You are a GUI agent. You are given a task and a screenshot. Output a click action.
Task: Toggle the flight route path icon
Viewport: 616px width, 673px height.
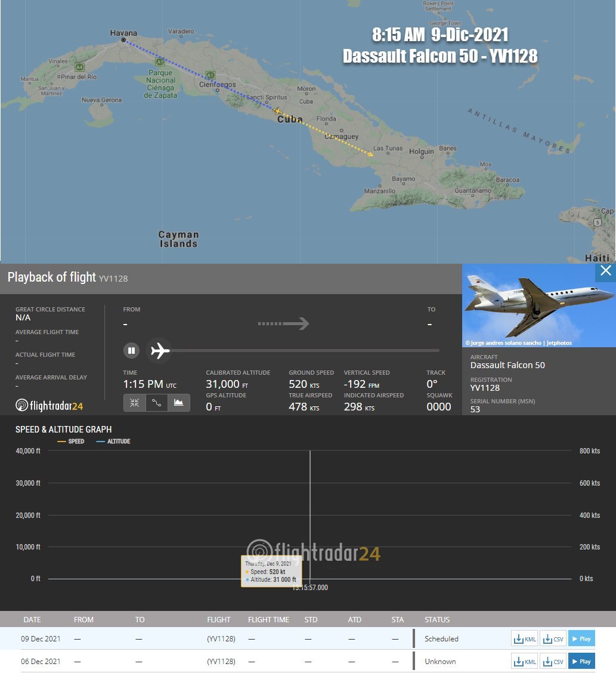click(x=157, y=403)
